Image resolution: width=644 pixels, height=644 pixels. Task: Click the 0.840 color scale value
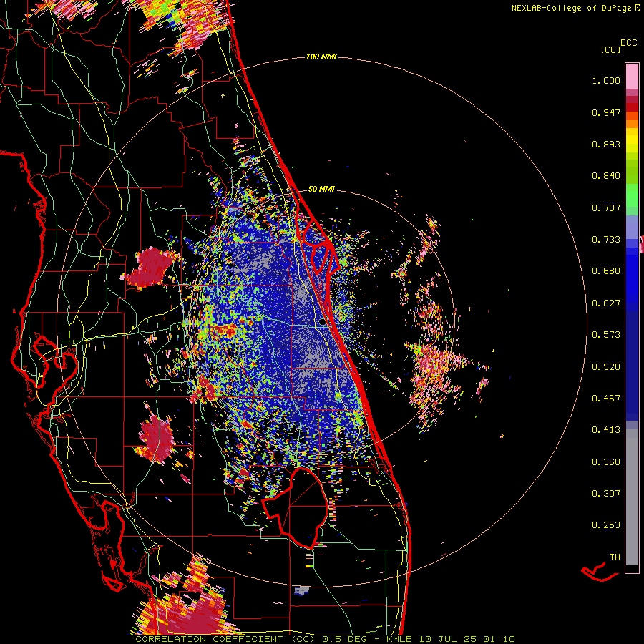606,176
